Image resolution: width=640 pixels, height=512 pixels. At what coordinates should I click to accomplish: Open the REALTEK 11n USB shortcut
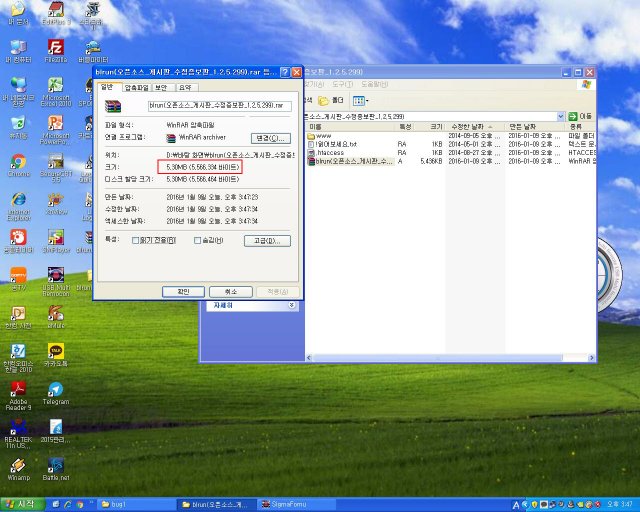tap(18, 434)
